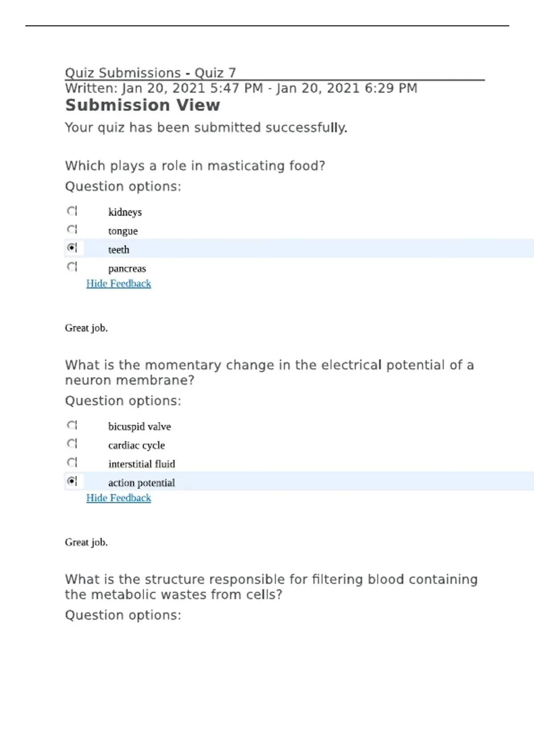
Task: Select the action potential radio option
Action: (x=72, y=481)
